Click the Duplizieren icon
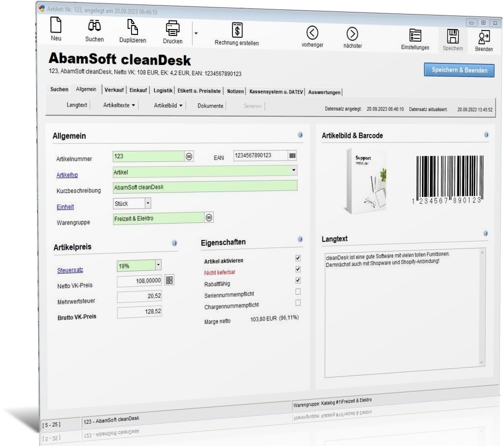Screen dimensions: 504x446 click(x=132, y=27)
